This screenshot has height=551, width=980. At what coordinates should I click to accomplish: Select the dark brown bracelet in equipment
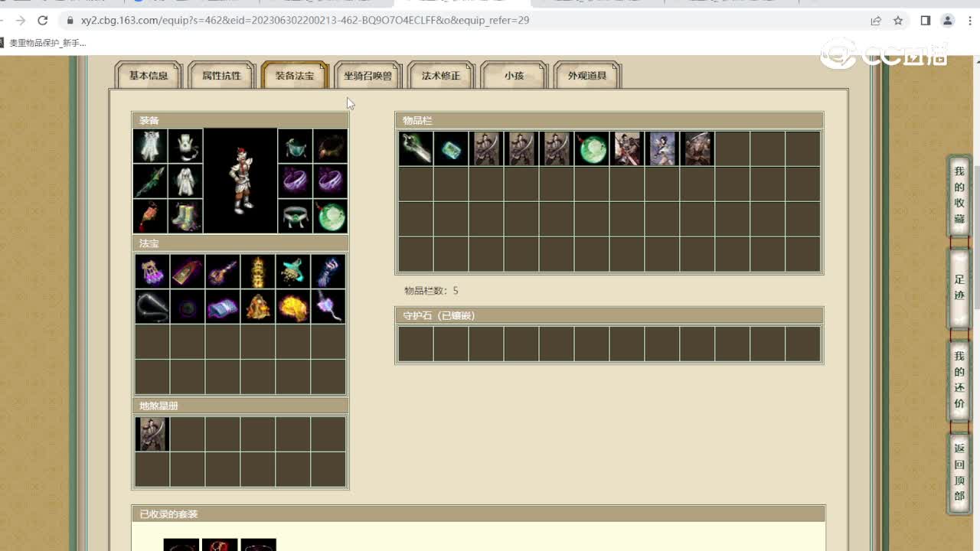pyautogui.click(x=331, y=146)
